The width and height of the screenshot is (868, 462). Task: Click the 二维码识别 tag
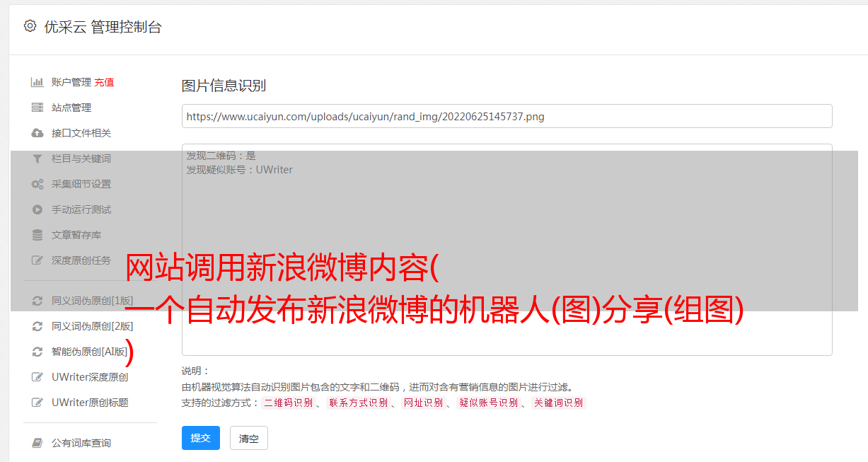tap(289, 403)
